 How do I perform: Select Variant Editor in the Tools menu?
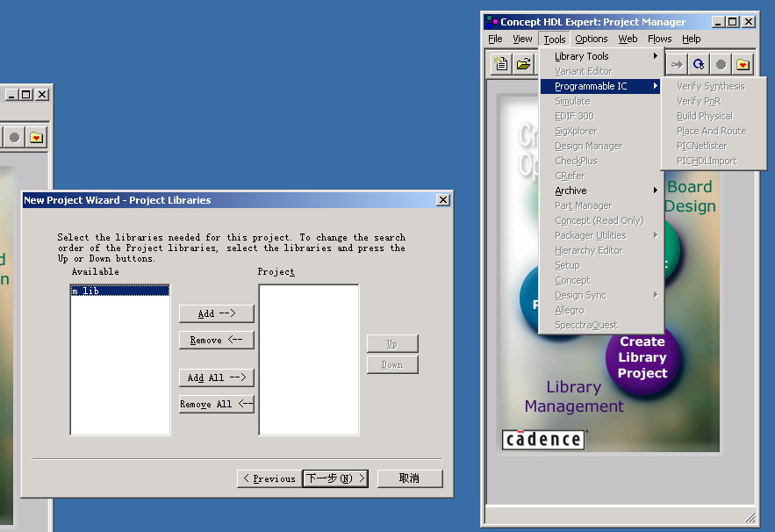(600, 71)
